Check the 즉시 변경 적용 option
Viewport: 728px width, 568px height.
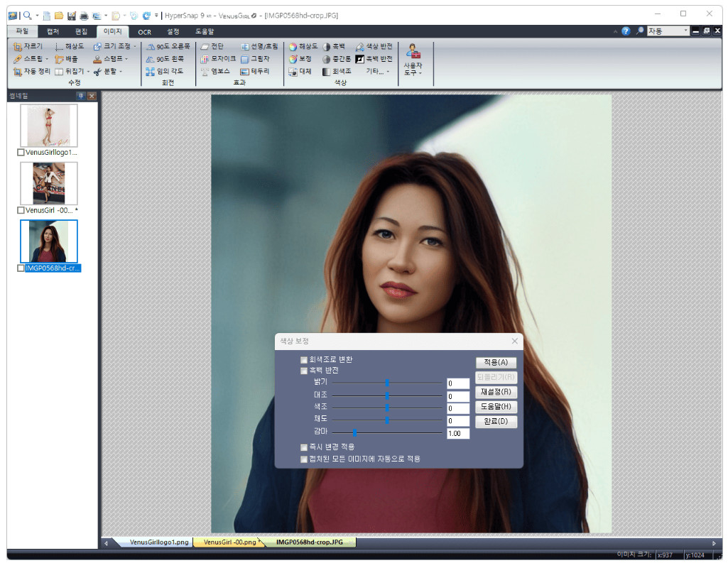click(x=304, y=447)
